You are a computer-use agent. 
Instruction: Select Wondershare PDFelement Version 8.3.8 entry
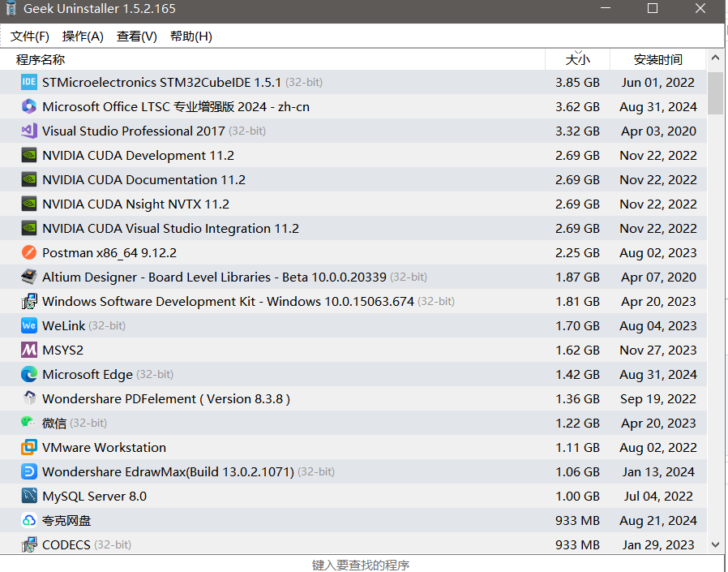tap(166, 398)
